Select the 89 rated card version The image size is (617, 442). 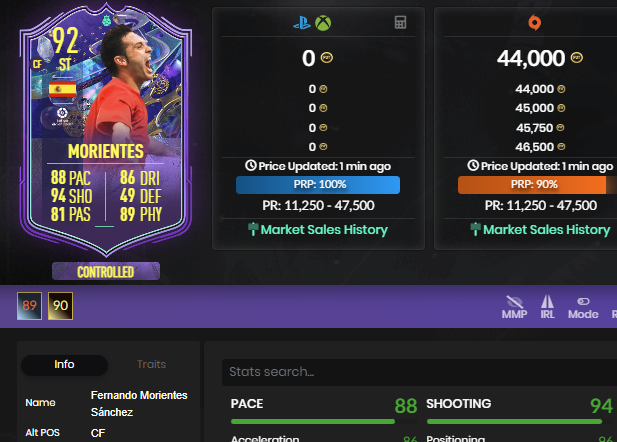(x=30, y=306)
